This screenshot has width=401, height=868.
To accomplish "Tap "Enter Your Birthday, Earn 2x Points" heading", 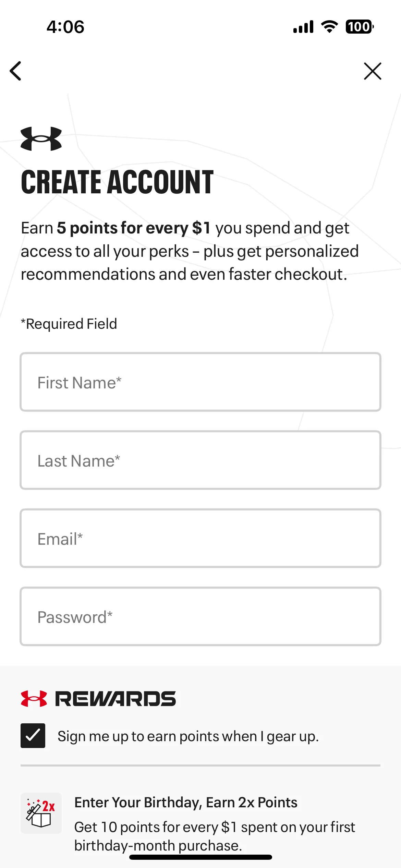I will tap(186, 803).
